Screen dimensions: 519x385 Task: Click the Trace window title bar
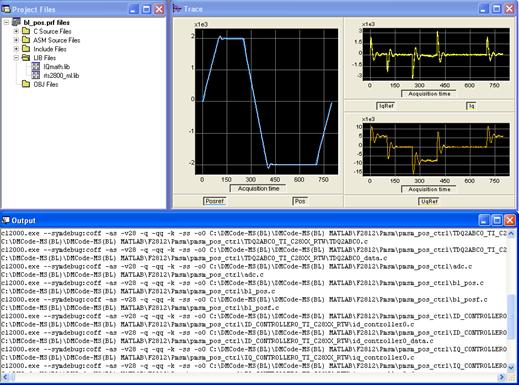click(x=344, y=9)
